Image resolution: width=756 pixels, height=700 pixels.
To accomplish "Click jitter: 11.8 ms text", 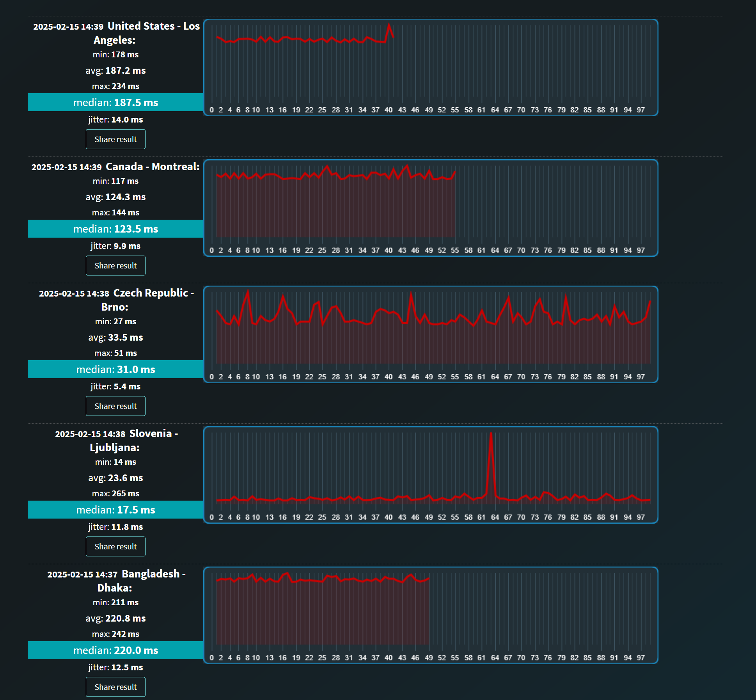I will point(115,527).
